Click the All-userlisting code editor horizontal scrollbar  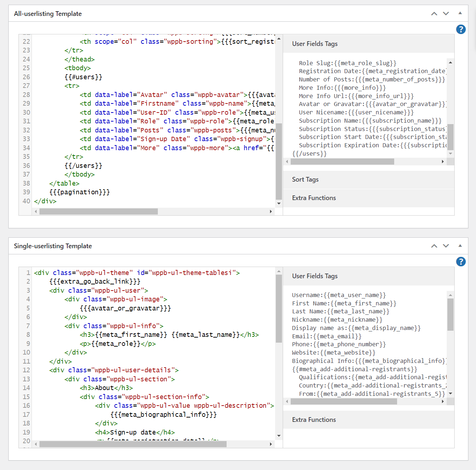point(98,211)
